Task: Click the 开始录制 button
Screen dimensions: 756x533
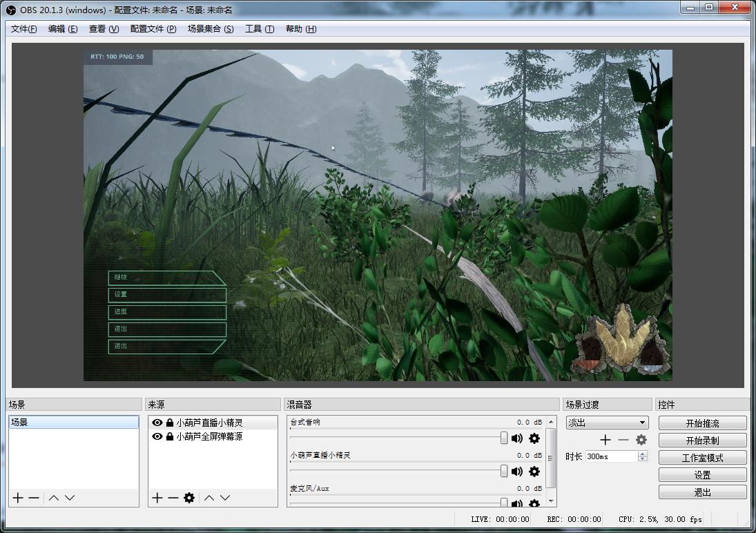Action: pos(702,440)
